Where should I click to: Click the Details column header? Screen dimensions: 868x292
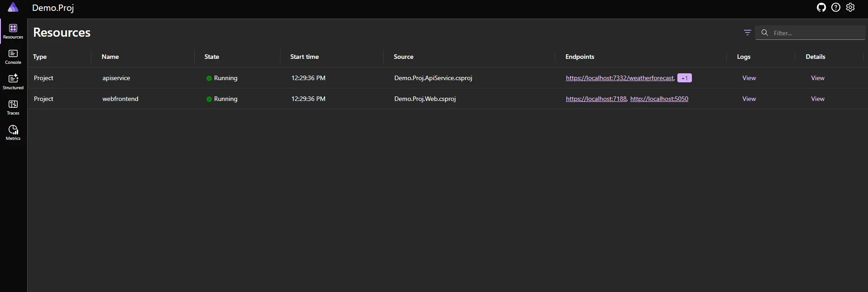pyautogui.click(x=815, y=57)
